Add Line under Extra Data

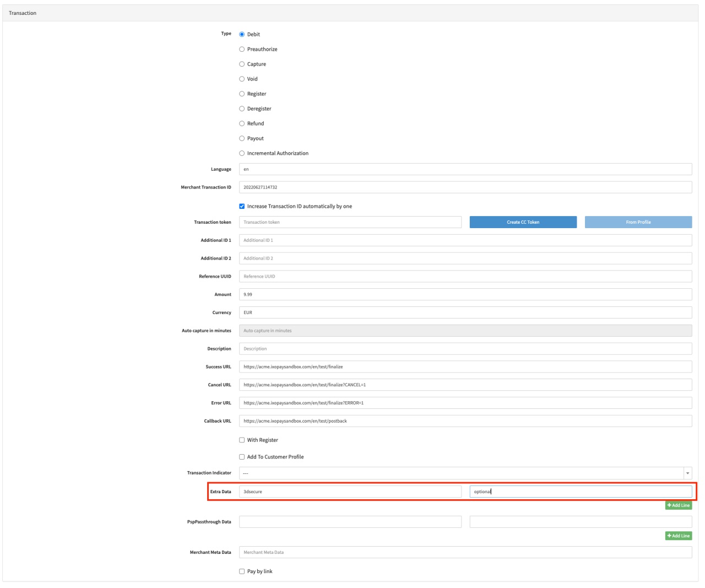pyautogui.click(x=679, y=505)
